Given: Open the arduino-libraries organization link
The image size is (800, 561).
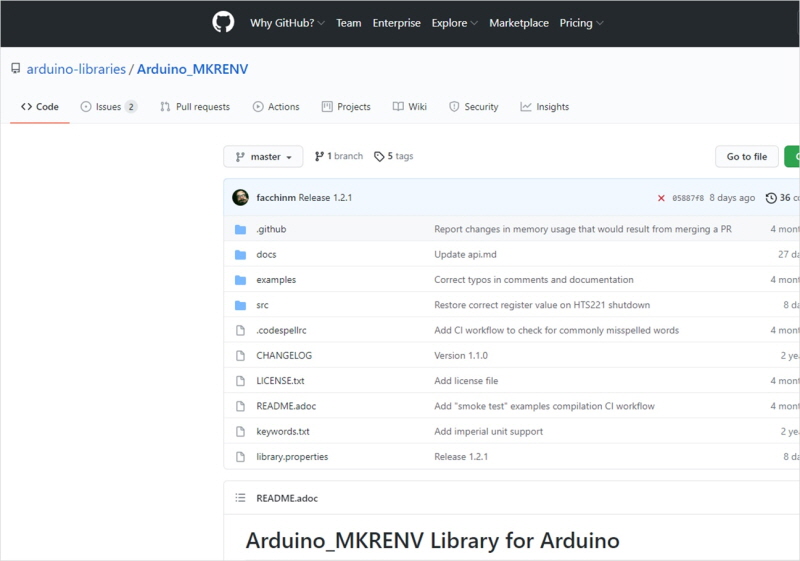Looking at the screenshot, I should click(76, 69).
